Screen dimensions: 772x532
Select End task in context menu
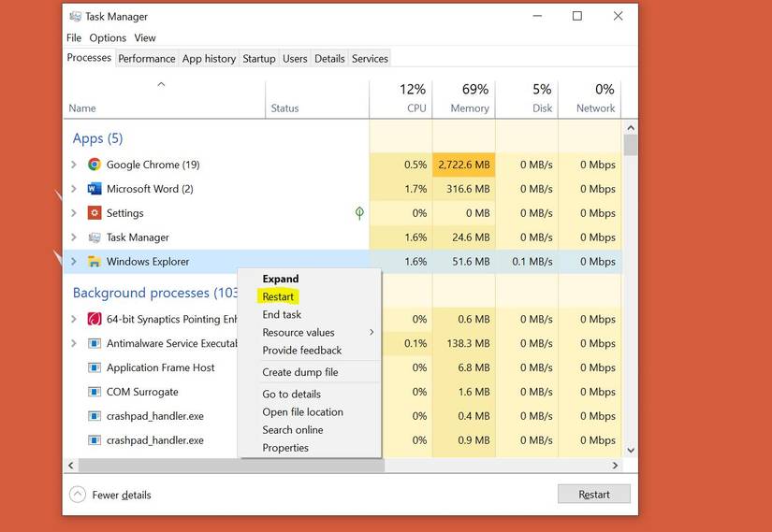[282, 315]
